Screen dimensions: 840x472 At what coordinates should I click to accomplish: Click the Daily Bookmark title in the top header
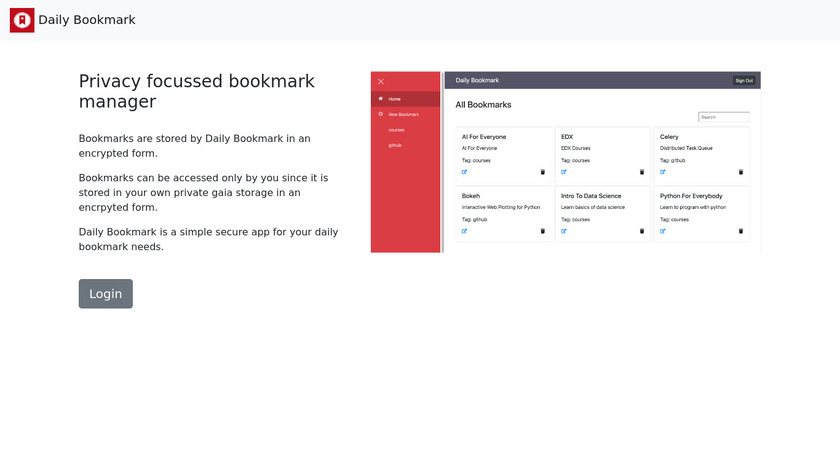[x=87, y=20]
